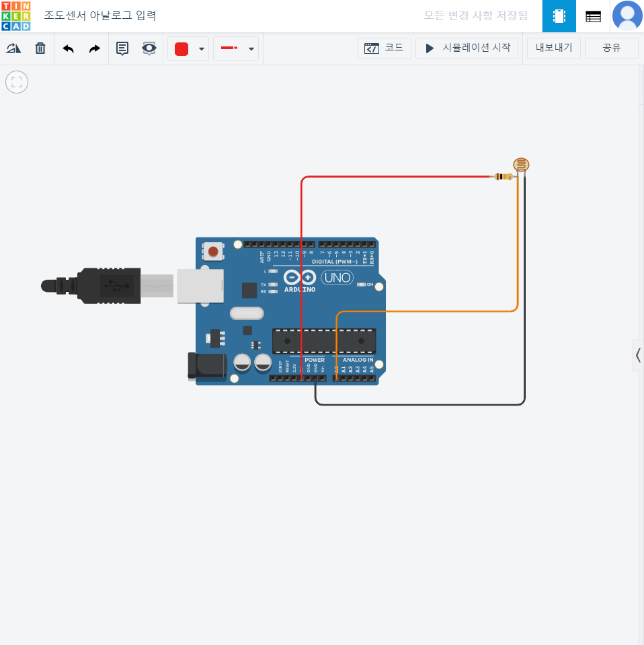Open the user profile avatar
The width and height of the screenshot is (644, 645).
coord(627,16)
